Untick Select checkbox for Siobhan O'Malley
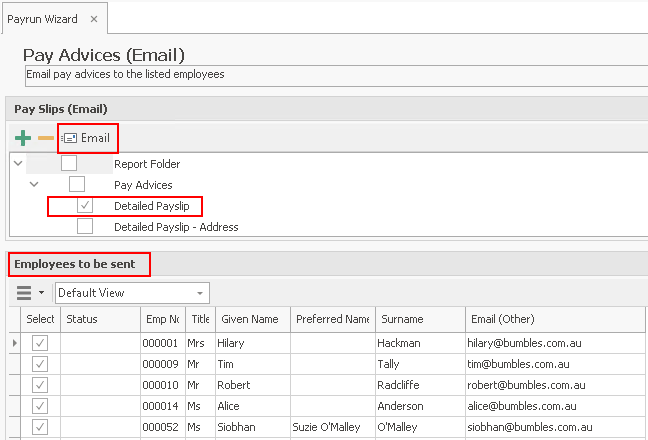Screen dimensions: 648x440 click(40, 427)
